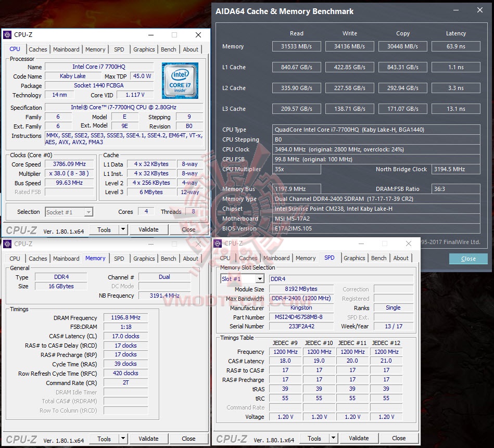
Task: Click North Bridge Clock 3194.5 MHz value
Action: 456,169
